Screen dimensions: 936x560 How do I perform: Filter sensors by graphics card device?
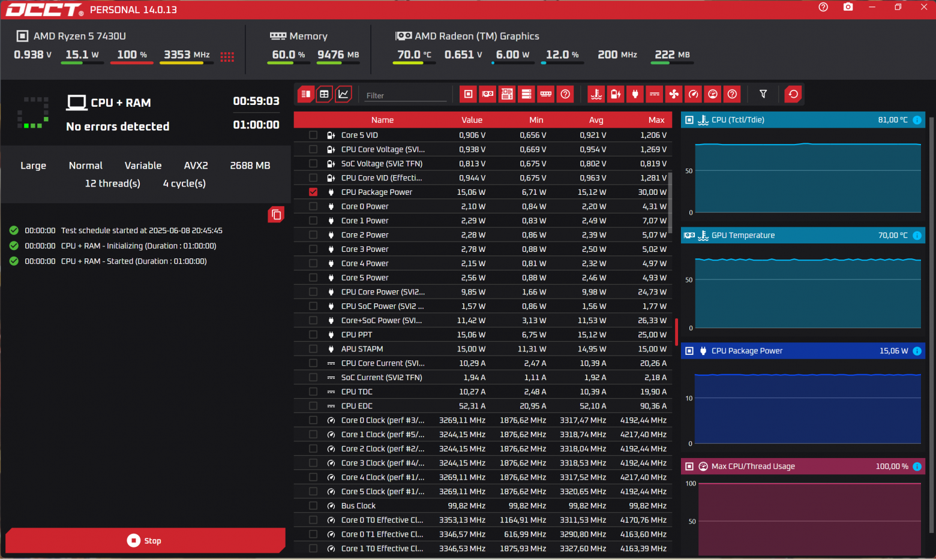click(x=488, y=94)
